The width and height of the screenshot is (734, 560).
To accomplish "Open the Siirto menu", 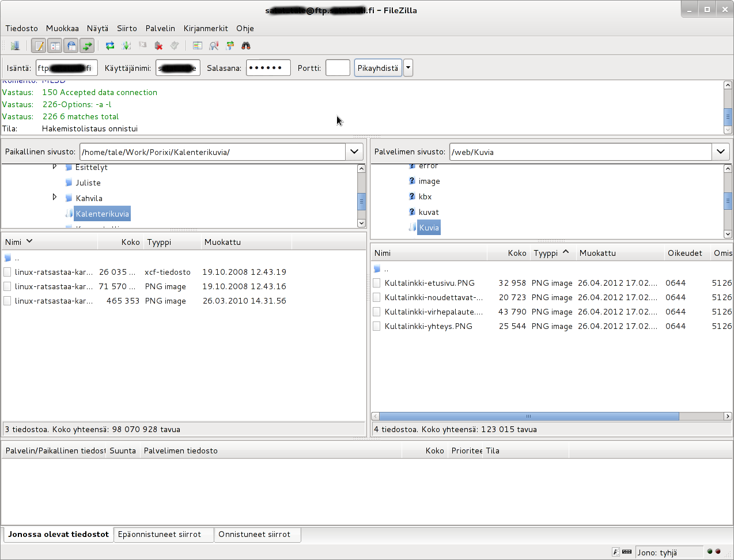I will (127, 28).
